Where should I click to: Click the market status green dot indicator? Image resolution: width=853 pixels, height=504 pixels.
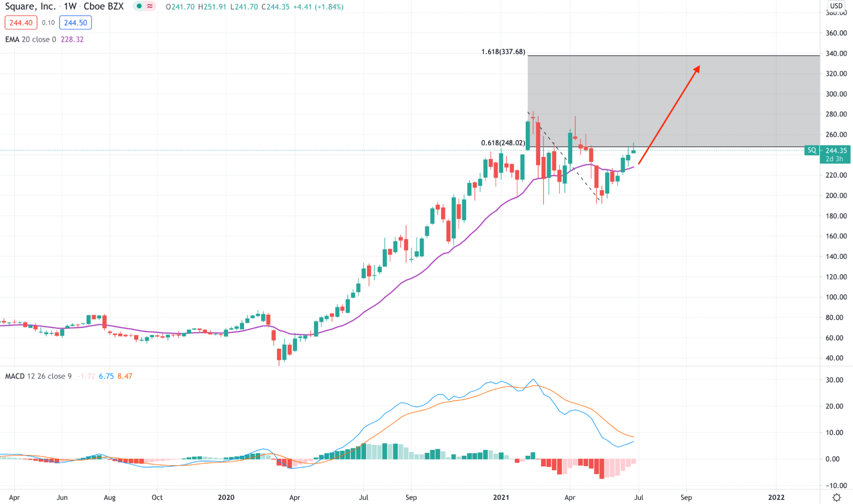(x=139, y=6)
